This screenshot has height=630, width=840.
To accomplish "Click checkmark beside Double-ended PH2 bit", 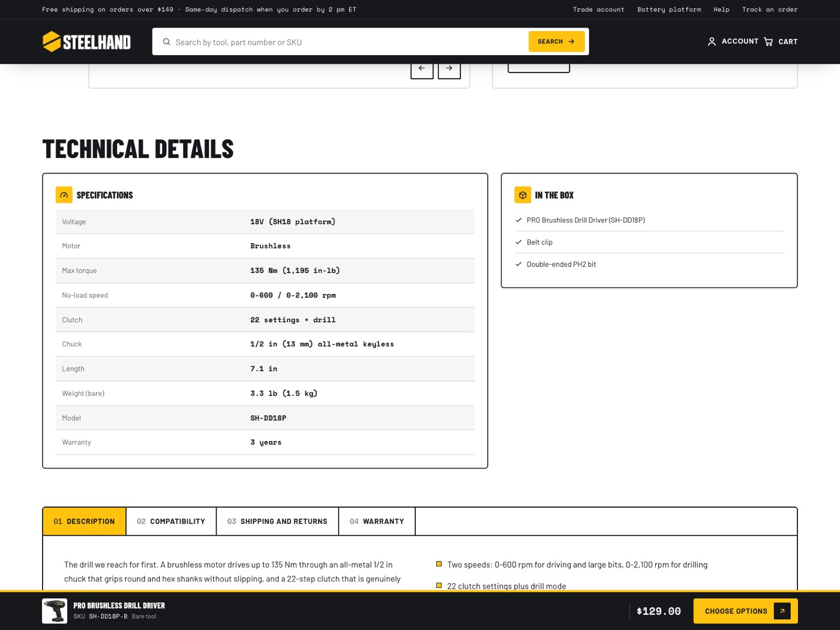I will pos(518,264).
